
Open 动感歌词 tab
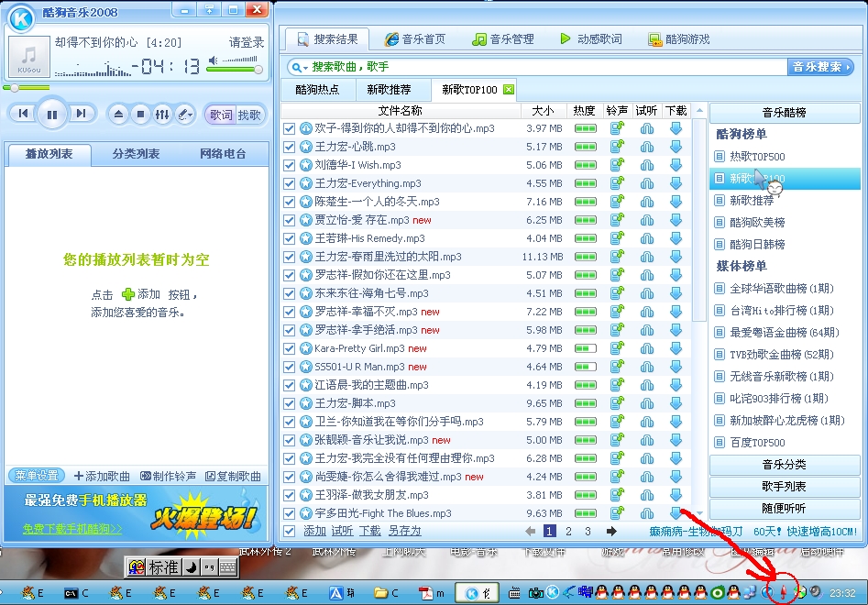tap(591, 39)
